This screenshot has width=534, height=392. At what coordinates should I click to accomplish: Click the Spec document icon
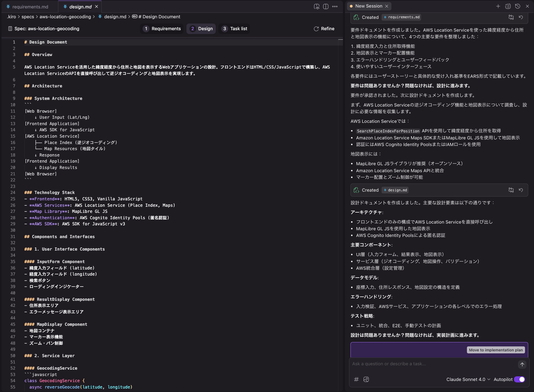(10, 29)
